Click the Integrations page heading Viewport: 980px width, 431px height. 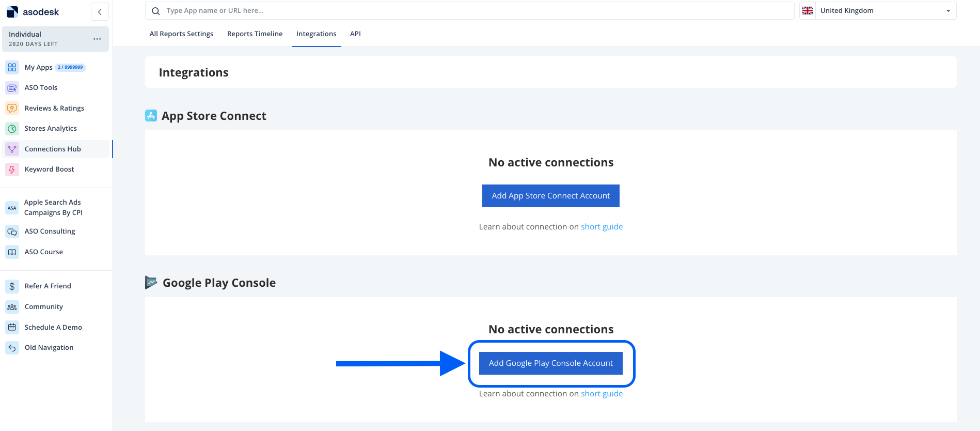tap(194, 72)
